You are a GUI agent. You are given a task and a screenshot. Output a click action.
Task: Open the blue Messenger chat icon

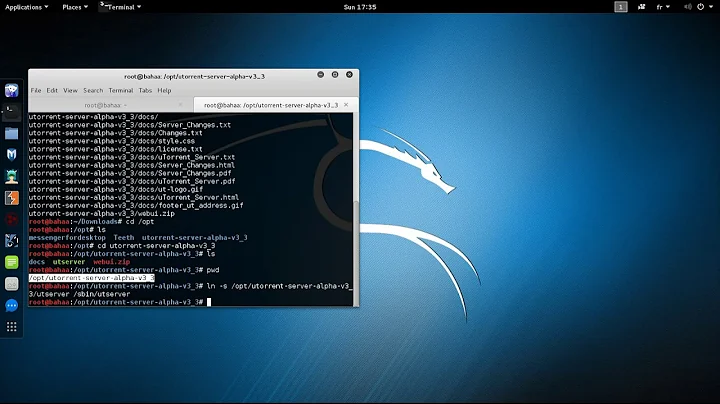(x=11, y=305)
